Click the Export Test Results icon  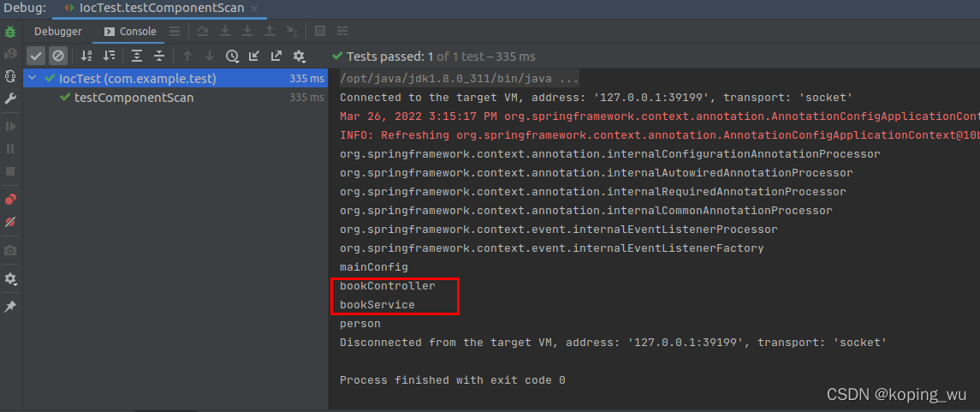276,56
